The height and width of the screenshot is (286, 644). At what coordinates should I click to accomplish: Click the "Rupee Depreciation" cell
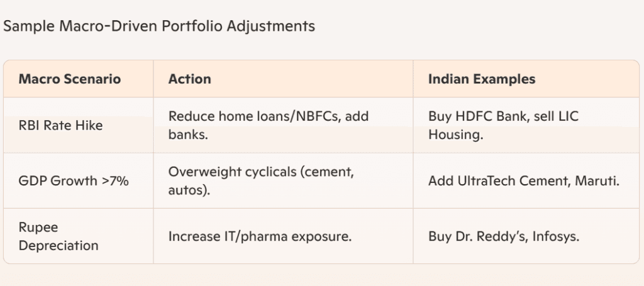pyautogui.click(x=58, y=236)
